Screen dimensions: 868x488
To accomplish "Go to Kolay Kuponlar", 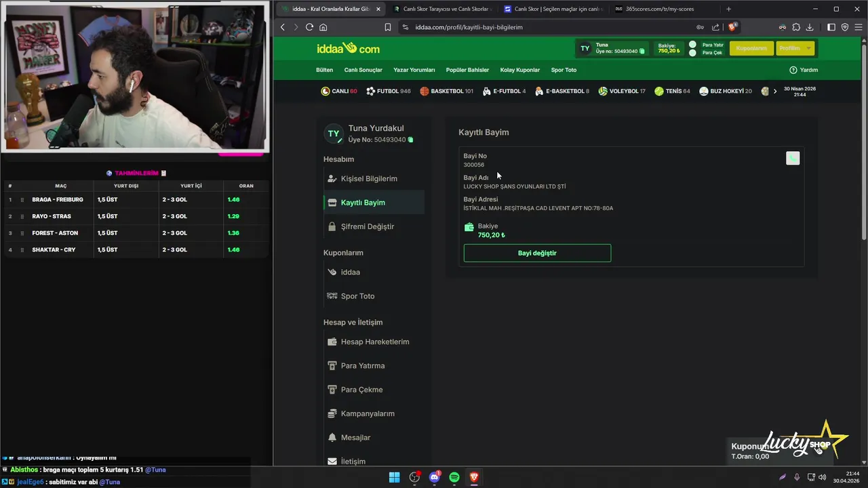I will pyautogui.click(x=520, y=70).
